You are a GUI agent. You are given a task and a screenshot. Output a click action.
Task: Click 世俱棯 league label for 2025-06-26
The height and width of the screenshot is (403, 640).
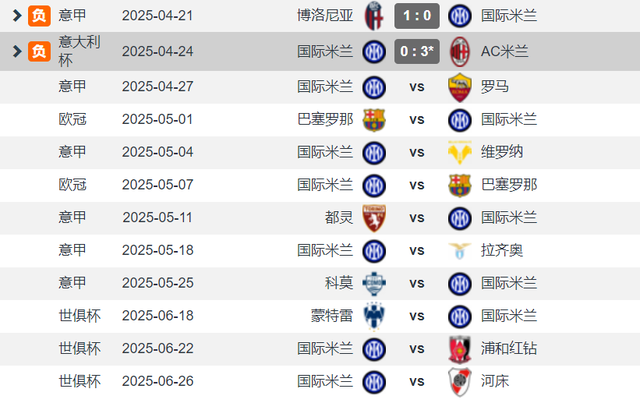click(80, 381)
